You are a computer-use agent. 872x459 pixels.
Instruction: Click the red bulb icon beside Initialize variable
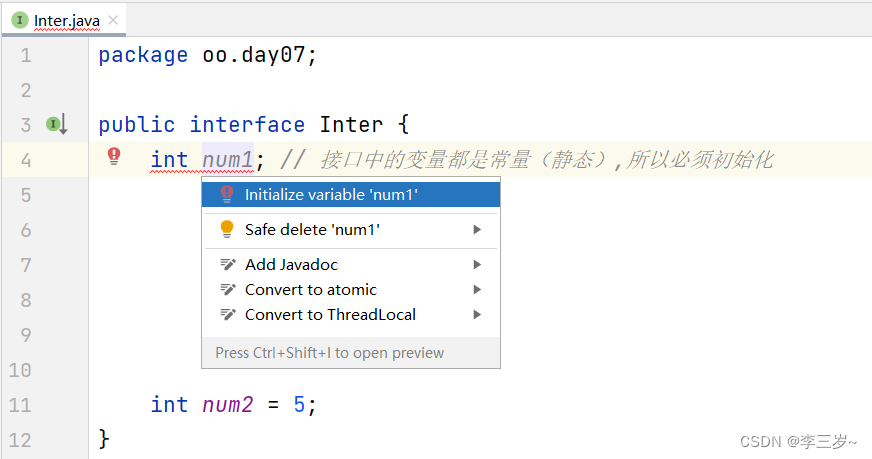227,195
